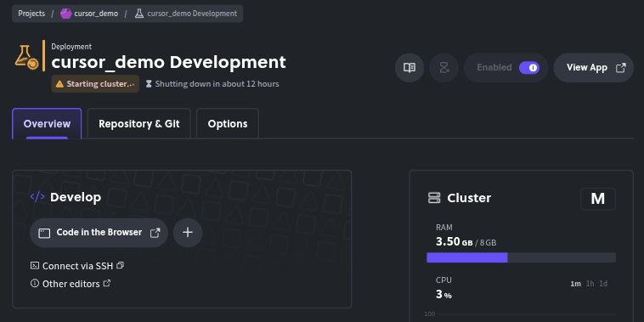Click the large orange deployment flask icon
The width and height of the screenshot is (644, 322).
click(x=26, y=58)
